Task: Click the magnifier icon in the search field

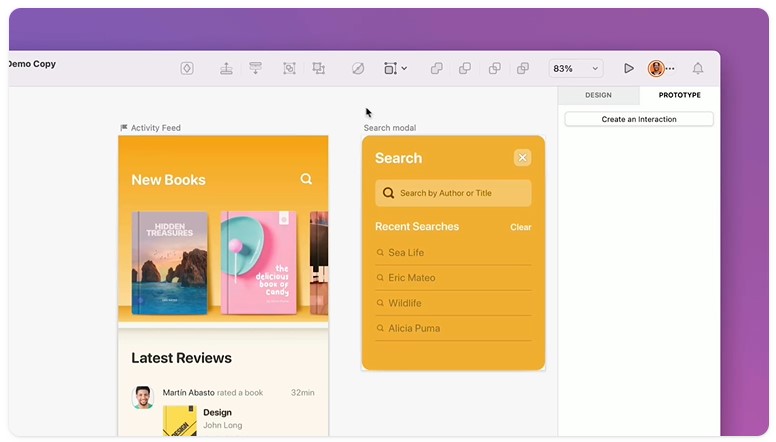Action: point(388,193)
